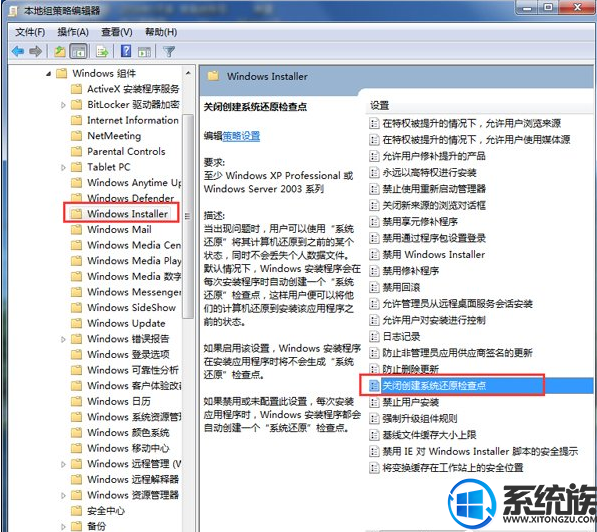
Task: Open the 操作(A) menu
Action: tap(73, 32)
